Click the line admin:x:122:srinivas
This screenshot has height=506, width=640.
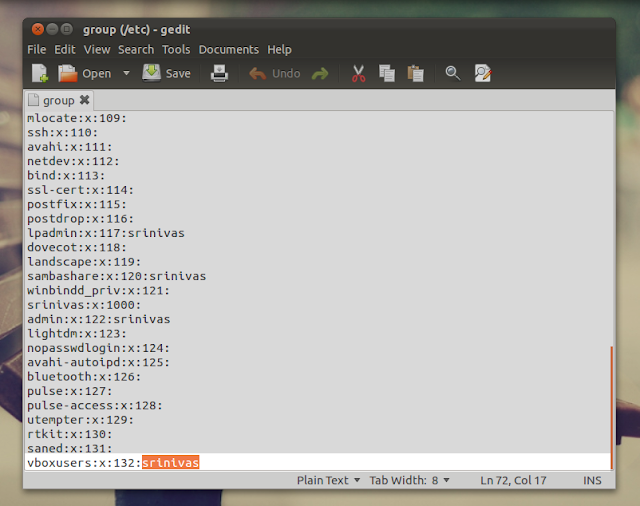pos(98,319)
